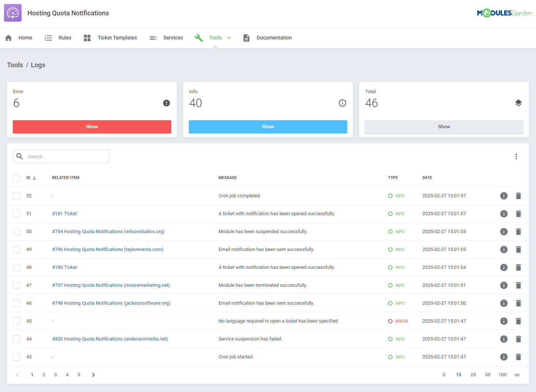
Task: Expand the Tools dropdown chevron
Action: [x=229, y=38]
